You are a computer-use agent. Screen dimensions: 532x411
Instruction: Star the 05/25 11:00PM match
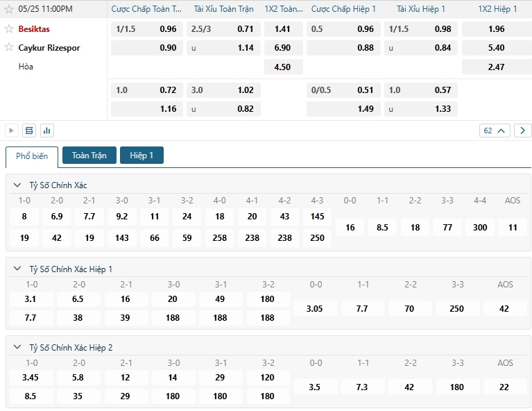click(9, 10)
